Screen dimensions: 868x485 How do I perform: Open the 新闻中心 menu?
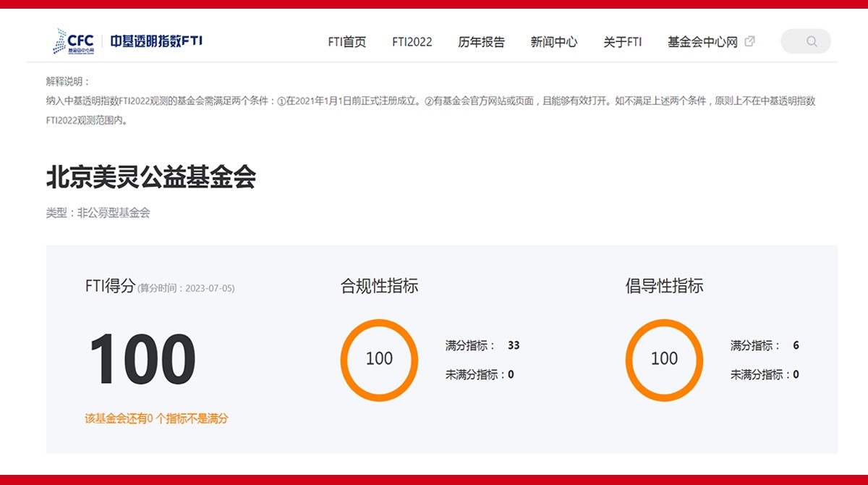click(x=554, y=42)
